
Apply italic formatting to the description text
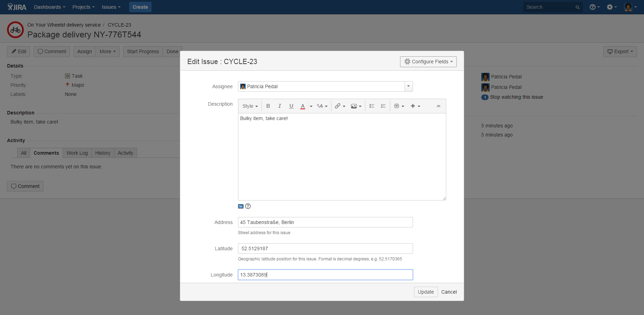pyautogui.click(x=280, y=106)
